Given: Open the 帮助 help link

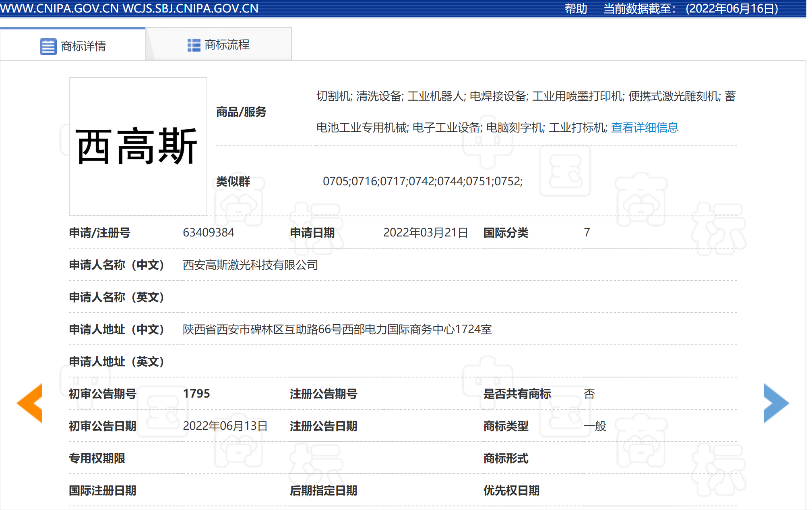Looking at the screenshot, I should (576, 8).
